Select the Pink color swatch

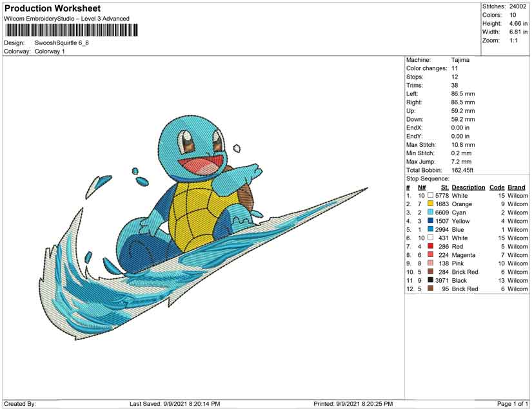tap(431, 263)
